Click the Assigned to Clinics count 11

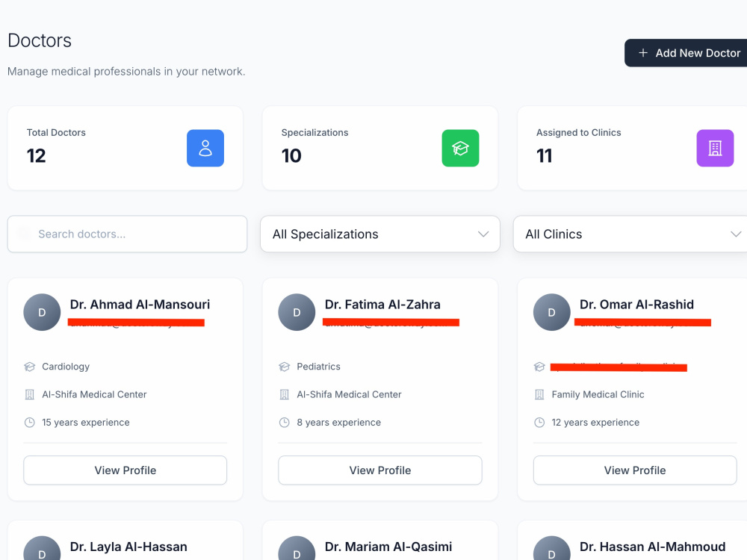point(545,156)
